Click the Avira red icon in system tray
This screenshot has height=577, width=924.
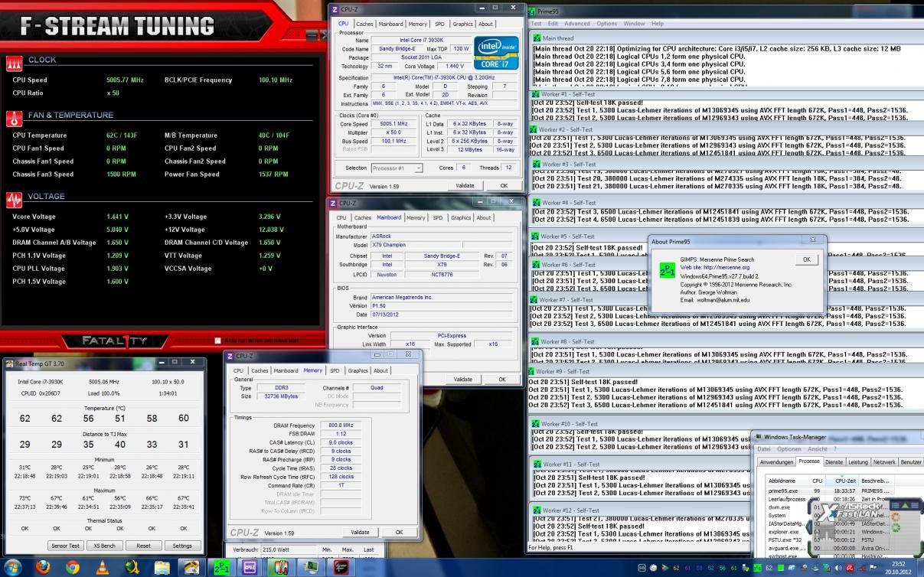tap(849, 568)
